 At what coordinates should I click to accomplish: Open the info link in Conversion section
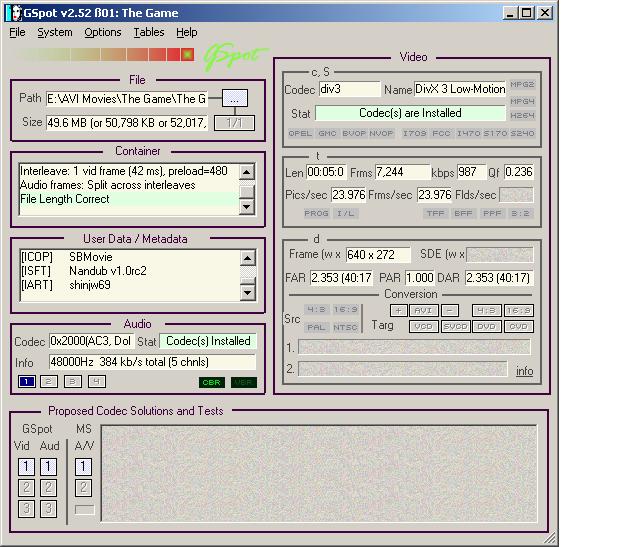524,371
